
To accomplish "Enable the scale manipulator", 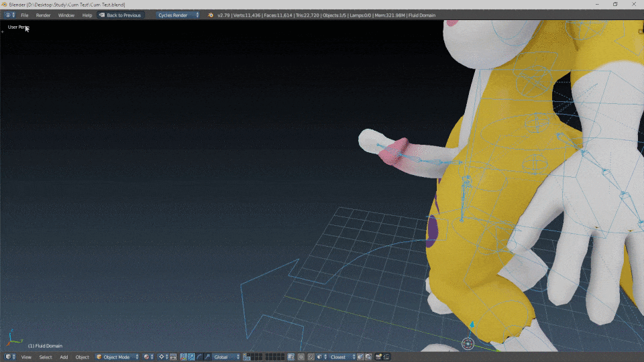I will [x=207, y=357].
